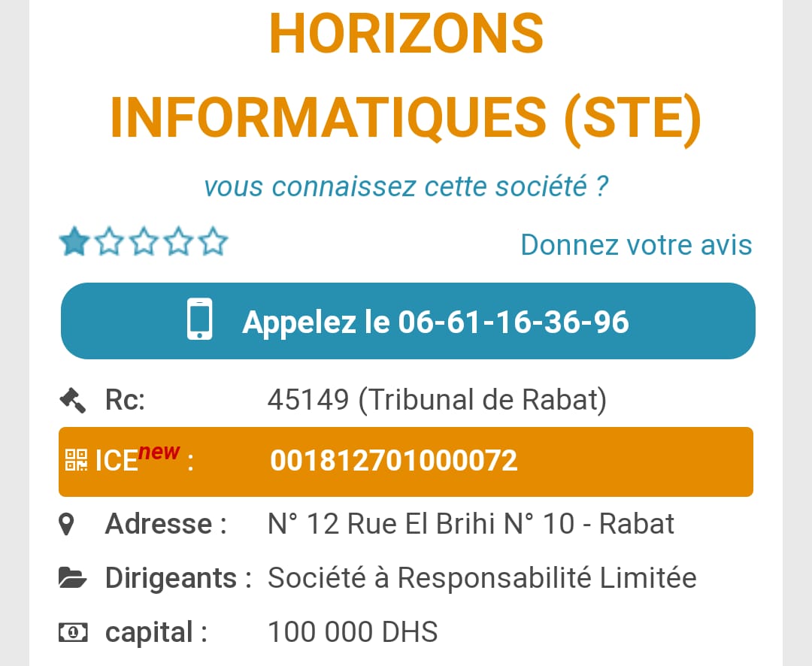
Task: Click the address N° 12 Rue El Brihi
Action: click(x=471, y=524)
